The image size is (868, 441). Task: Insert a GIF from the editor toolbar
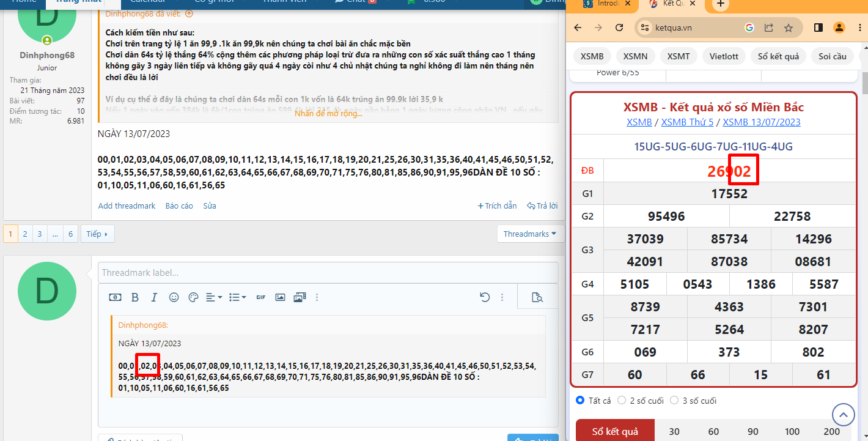[261, 297]
